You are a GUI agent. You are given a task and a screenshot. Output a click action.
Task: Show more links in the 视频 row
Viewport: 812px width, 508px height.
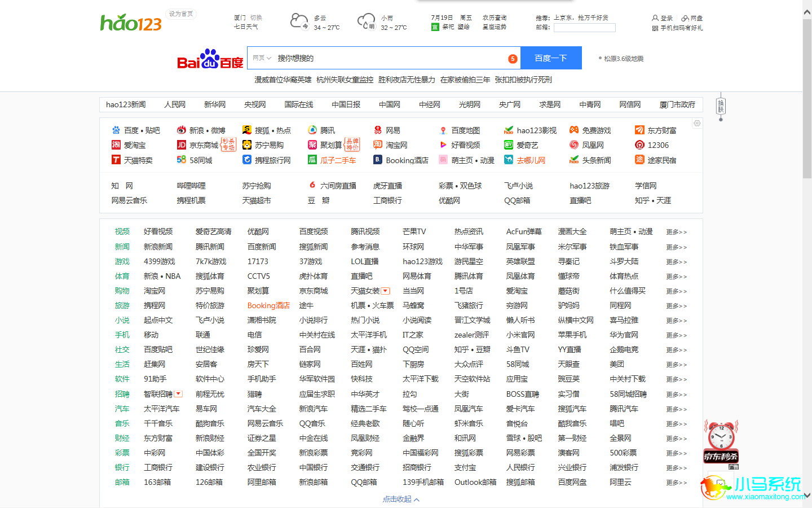(x=676, y=232)
